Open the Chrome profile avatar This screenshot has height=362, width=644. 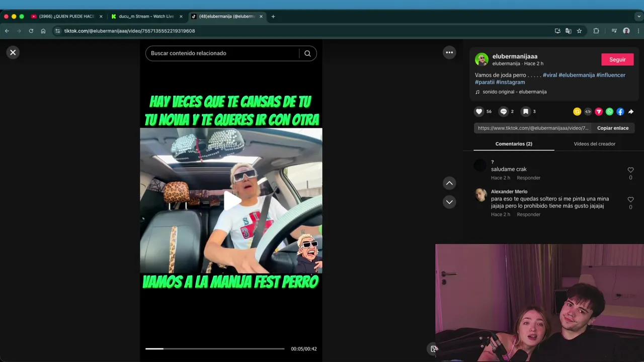coord(626,31)
